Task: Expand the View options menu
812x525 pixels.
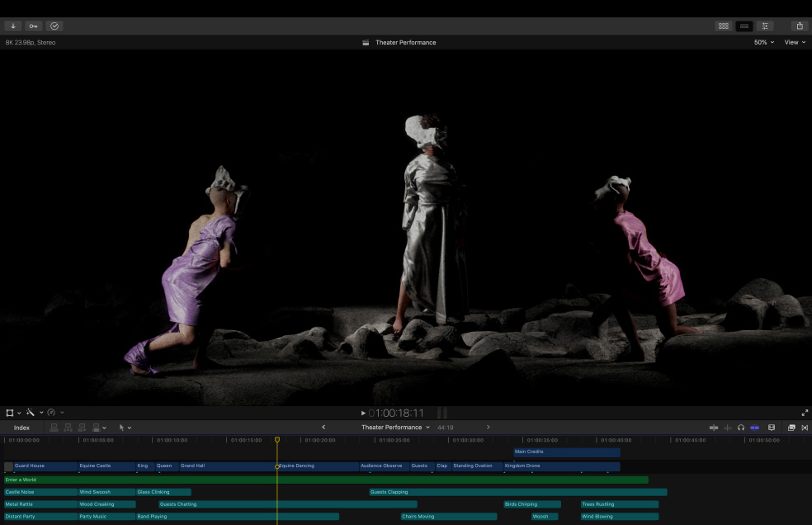Action: click(x=794, y=42)
